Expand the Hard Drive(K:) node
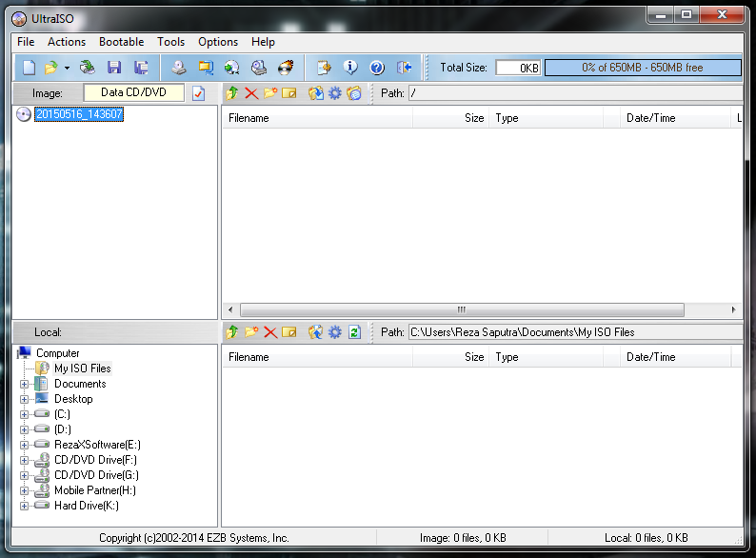 tap(24, 506)
